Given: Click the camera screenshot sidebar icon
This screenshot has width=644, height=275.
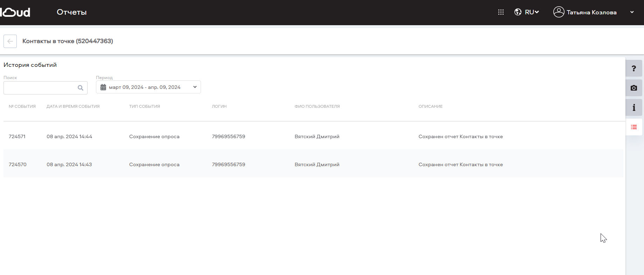Looking at the screenshot, I should (634, 88).
